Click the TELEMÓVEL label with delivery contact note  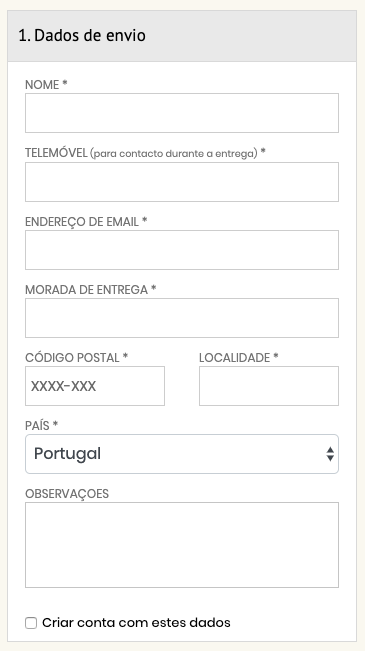145,153
